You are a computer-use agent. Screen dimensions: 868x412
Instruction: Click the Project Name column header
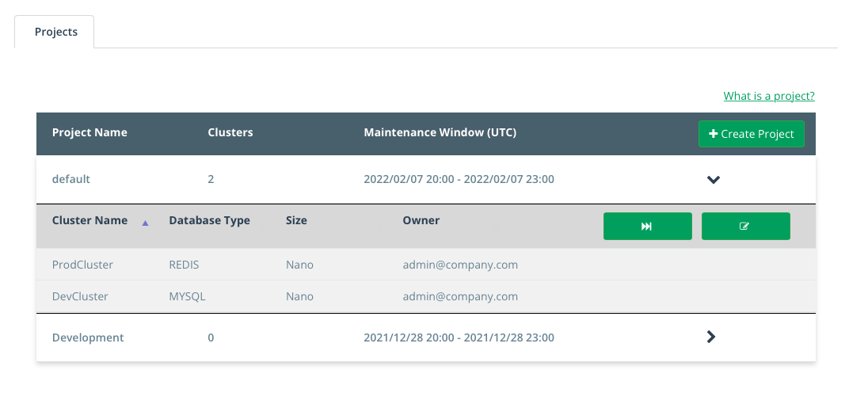coord(89,132)
